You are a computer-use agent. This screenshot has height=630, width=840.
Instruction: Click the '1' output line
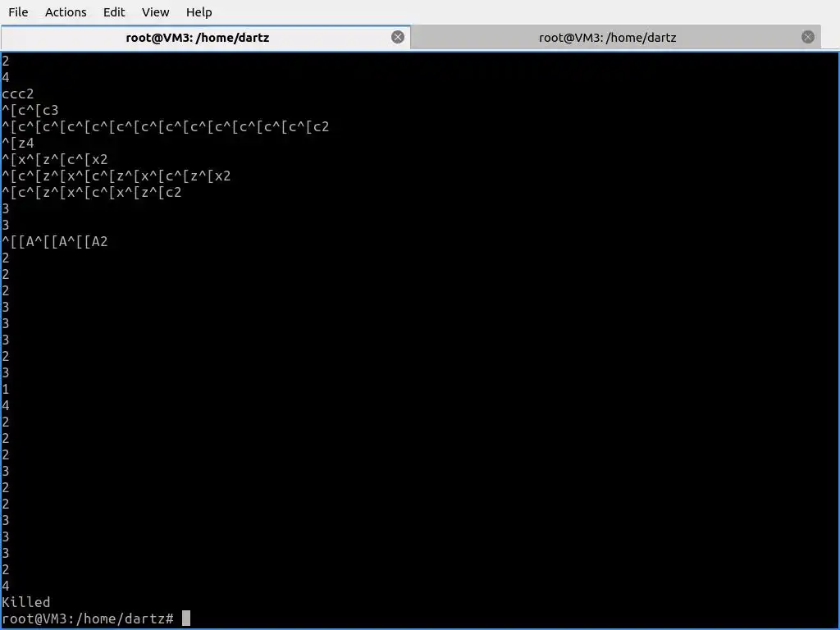[6, 390]
